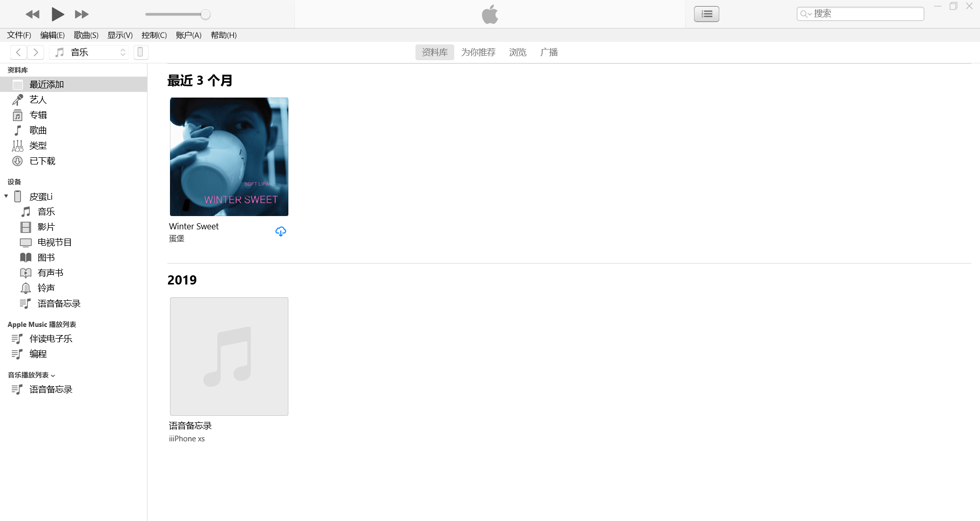This screenshot has height=521, width=980.
Task: Go forward with the right arrow button
Action: [x=36, y=52]
